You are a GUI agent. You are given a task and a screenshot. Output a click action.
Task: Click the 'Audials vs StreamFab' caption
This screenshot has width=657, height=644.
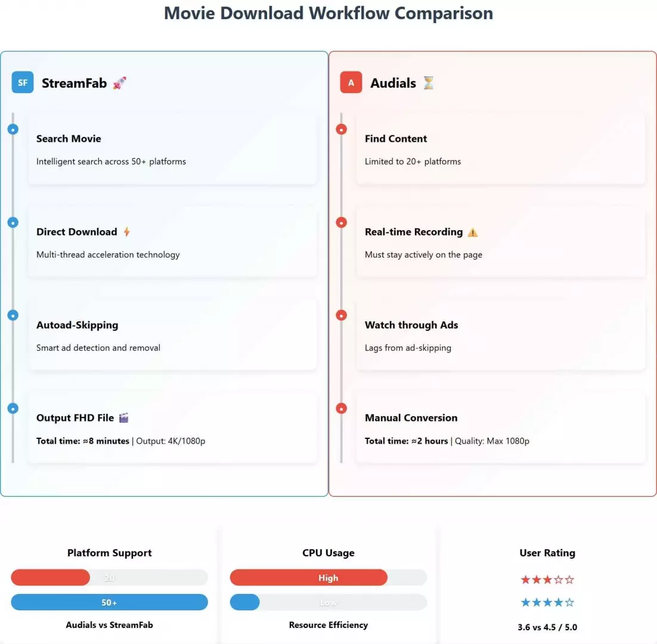109,625
